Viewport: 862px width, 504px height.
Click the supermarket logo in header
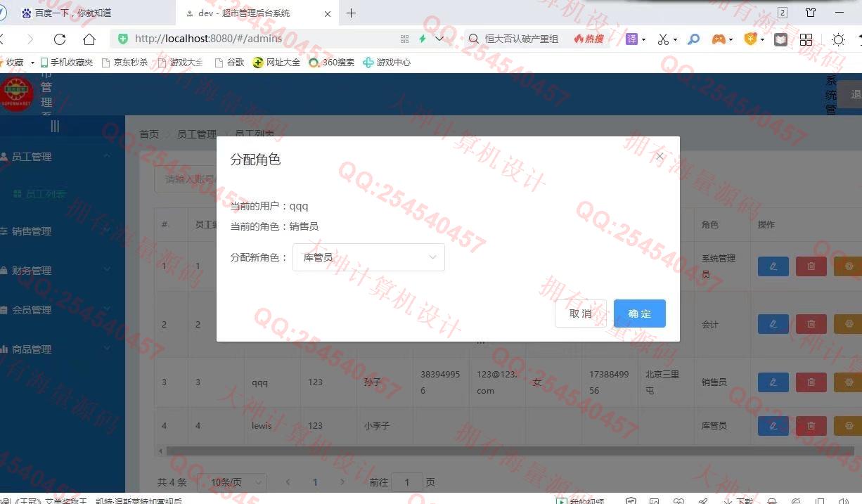point(17,94)
